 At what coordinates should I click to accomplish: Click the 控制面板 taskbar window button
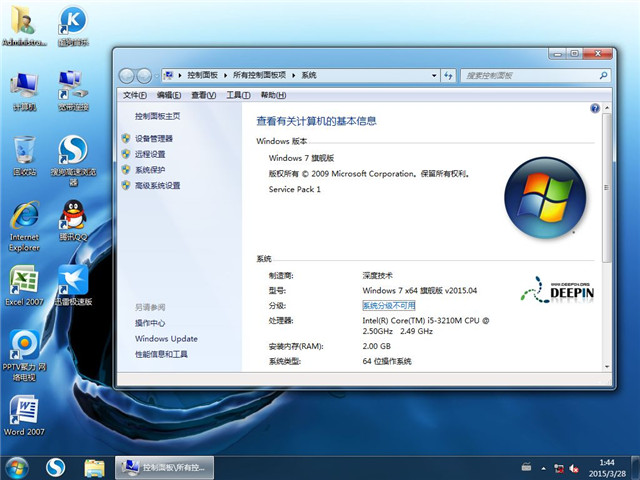[164, 468]
